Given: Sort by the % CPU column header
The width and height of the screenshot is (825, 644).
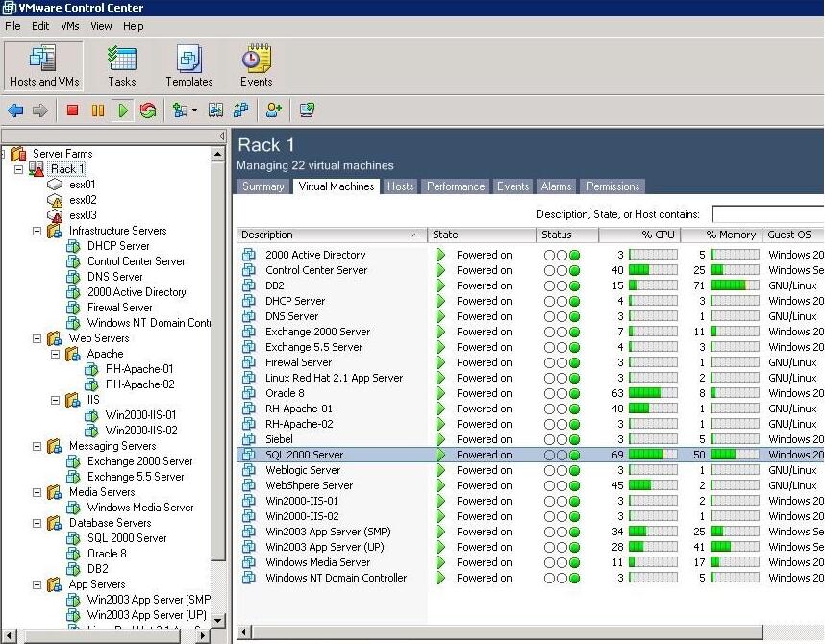Looking at the screenshot, I should 639,235.
